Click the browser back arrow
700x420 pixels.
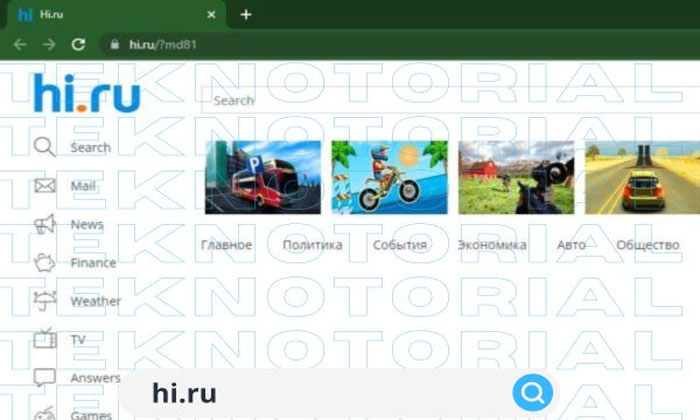[20, 44]
